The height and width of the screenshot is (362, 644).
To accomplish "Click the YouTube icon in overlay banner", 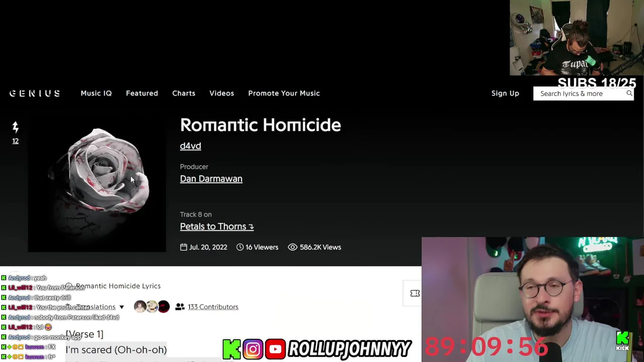I will [275, 349].
